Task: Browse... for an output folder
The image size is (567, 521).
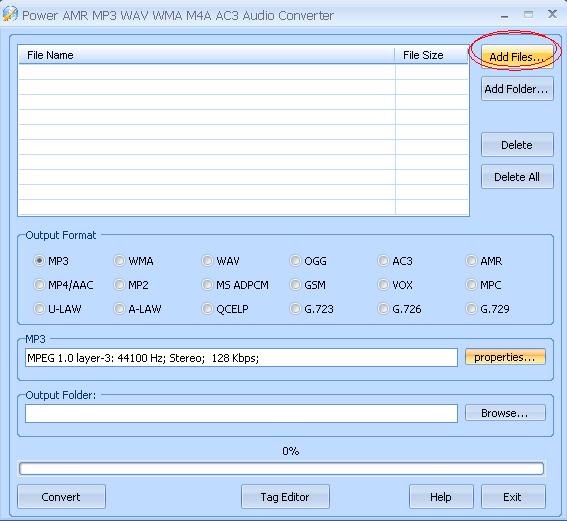Action: click(x=505, y=413)
